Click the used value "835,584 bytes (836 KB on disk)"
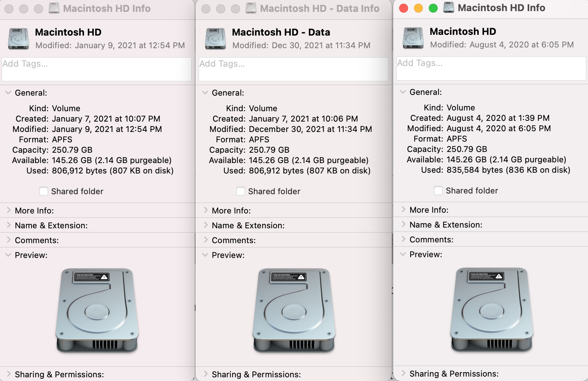Image resolution: width=588 pixels, height=381 pixels. [x=508, y=170]
